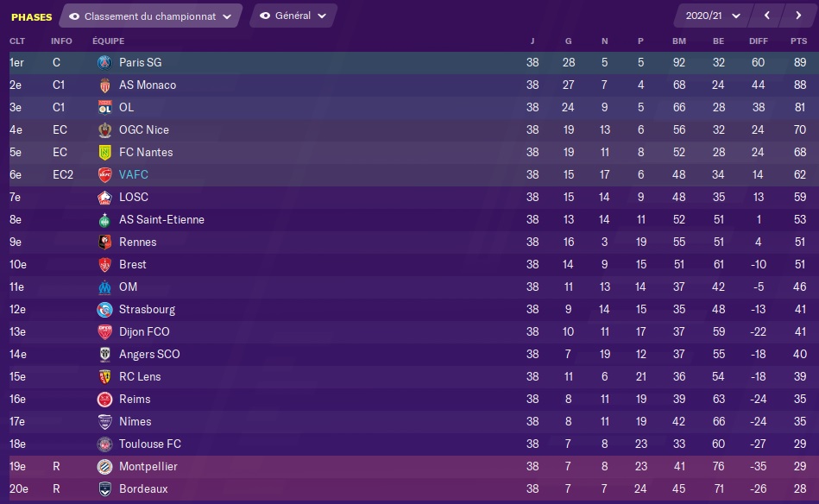This screenshot has width=819, height=504.
Task: Sort table by DIFF column header
Action: pos(759,41)
